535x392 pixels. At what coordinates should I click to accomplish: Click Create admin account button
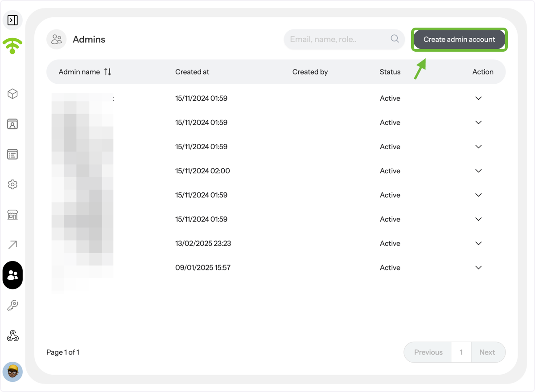[x=459, y=39]
